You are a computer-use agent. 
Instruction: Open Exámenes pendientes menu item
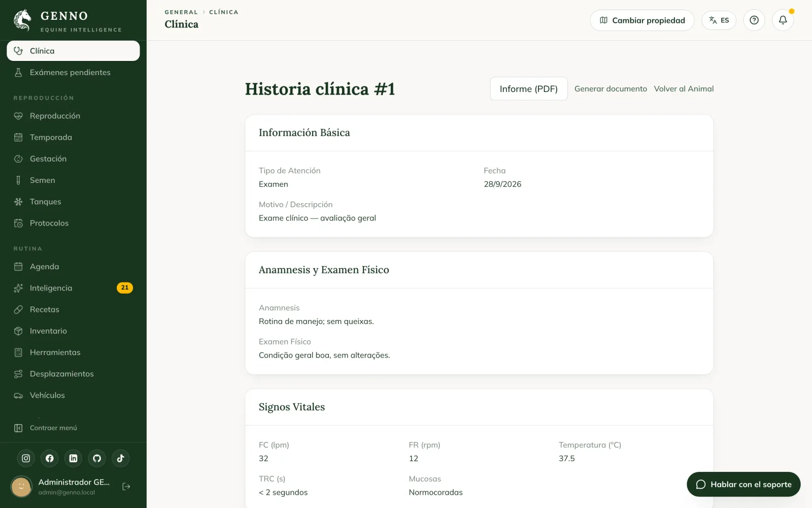73,72
